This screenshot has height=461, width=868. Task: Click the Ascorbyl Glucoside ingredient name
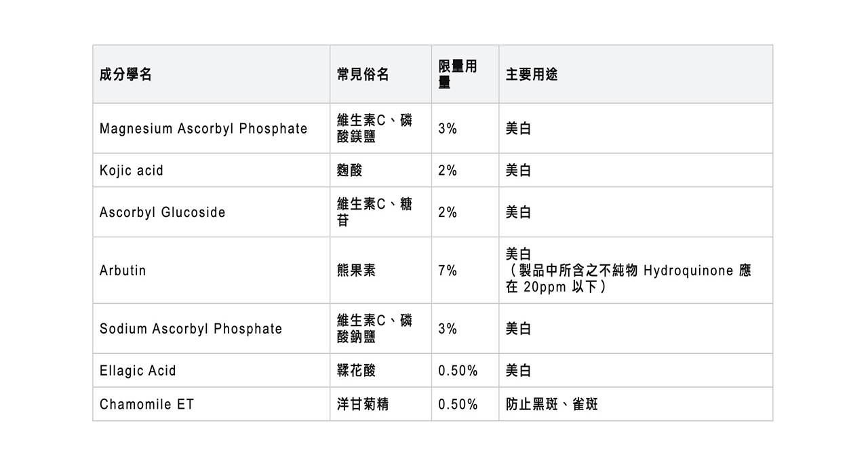pyautogui.click(x=163, y=212)
